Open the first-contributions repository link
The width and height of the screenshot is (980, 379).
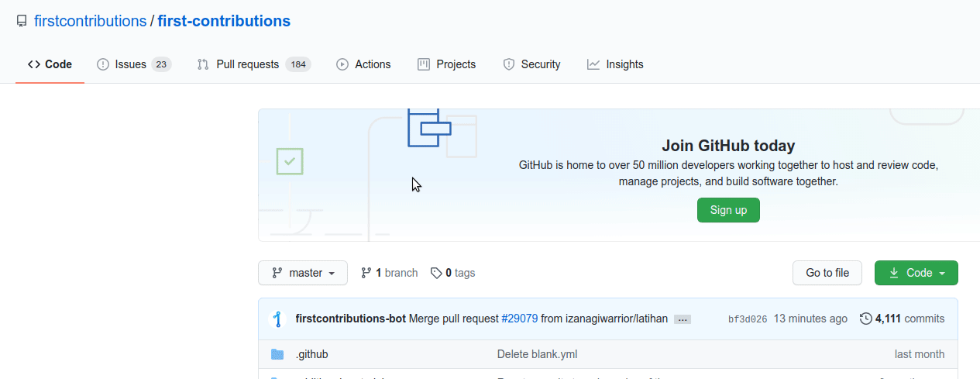[224, 21]
